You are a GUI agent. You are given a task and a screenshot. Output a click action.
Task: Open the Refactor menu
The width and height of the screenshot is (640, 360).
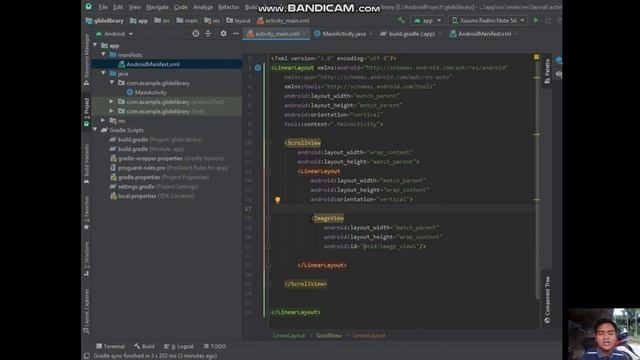pyautogui.click(x=229, y=7)
